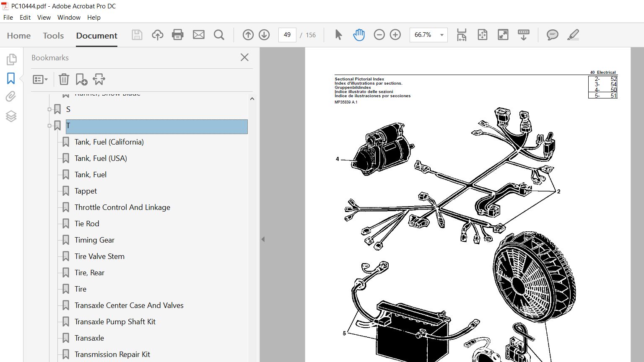This screenshot has width=644, height=362.
Task: Select Transaxle Pump Shaft Kit bookmark
Action: click(x=115, y=322)
